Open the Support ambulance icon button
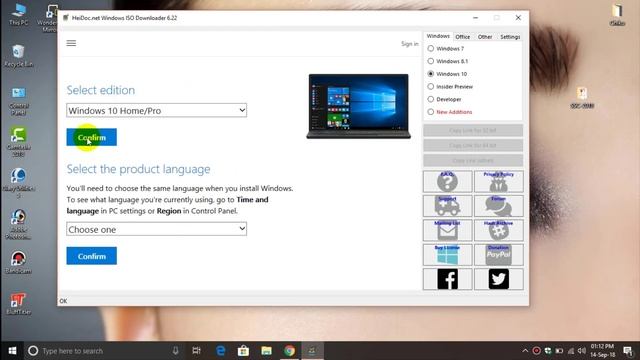 click(x=447, y=206)
